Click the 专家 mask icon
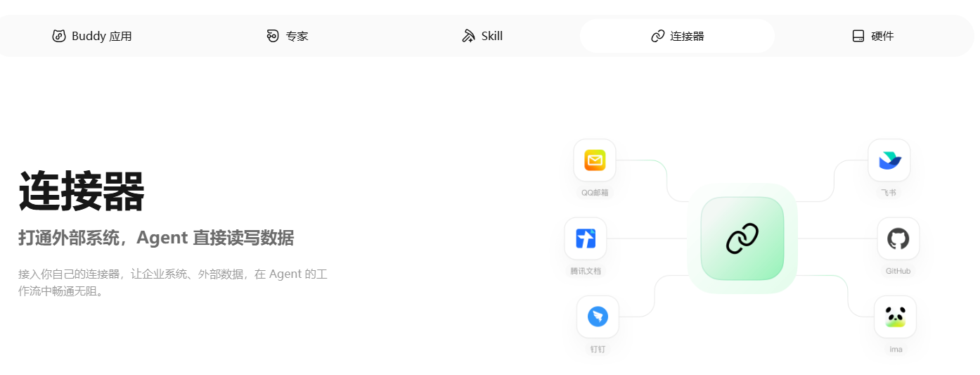Screen dimensions: 980x375 pos(273,36)
